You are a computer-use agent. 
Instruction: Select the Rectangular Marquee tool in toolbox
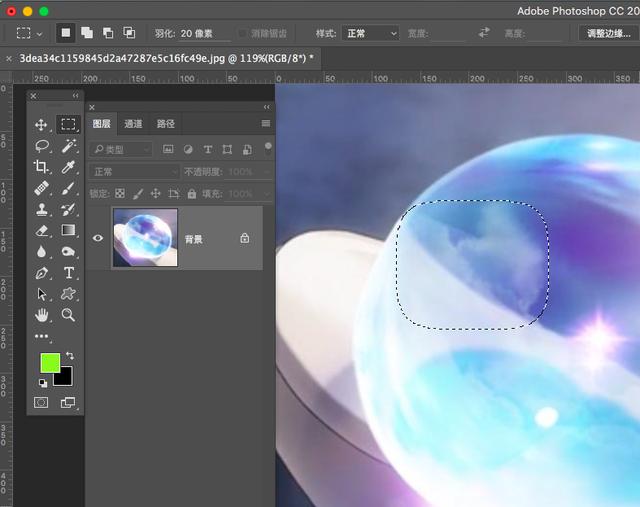point(68,124)
